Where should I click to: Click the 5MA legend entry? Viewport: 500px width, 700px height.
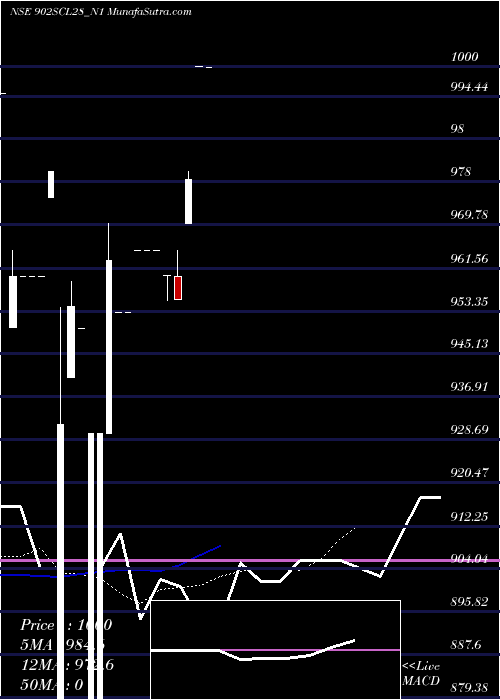click(x=62, y=645)
